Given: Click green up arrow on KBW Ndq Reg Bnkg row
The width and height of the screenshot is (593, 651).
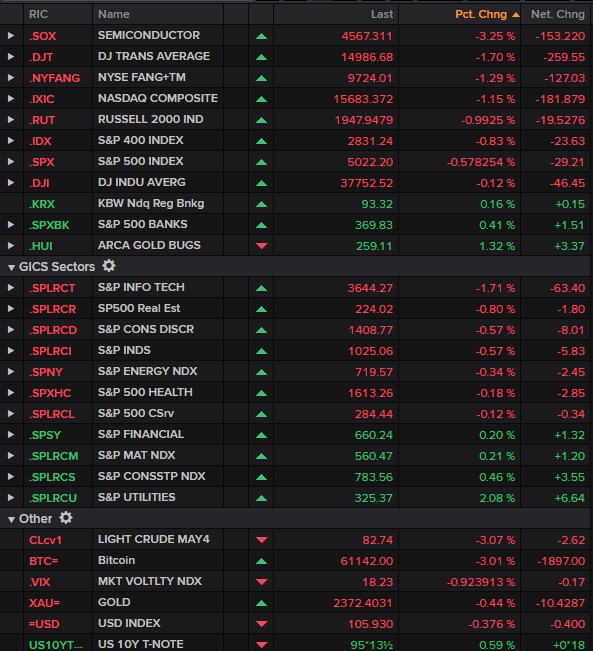Looking at the screenshot, I should [x=261, y=204].
